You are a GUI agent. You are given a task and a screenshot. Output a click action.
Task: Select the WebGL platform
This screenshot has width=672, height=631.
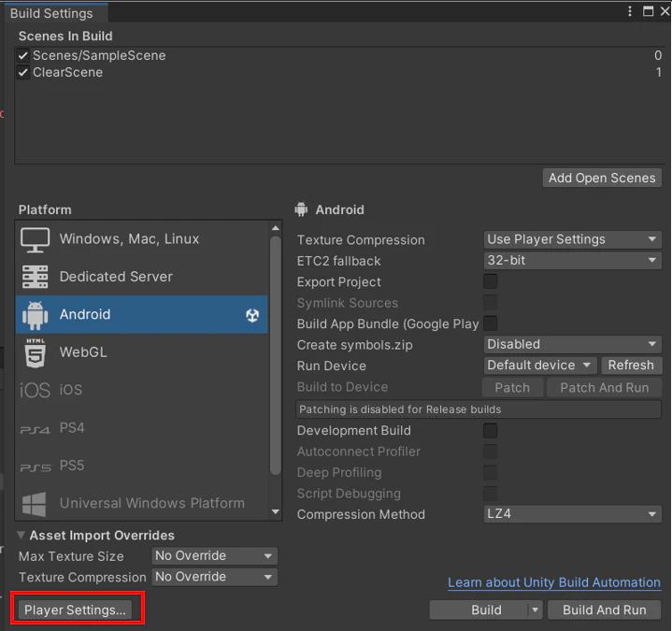point(141,352)
